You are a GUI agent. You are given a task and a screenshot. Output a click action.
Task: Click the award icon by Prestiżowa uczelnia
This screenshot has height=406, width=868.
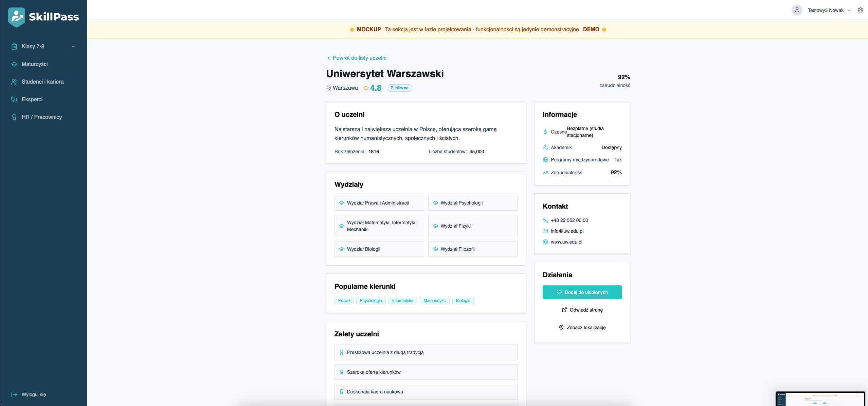pos(342,352)
